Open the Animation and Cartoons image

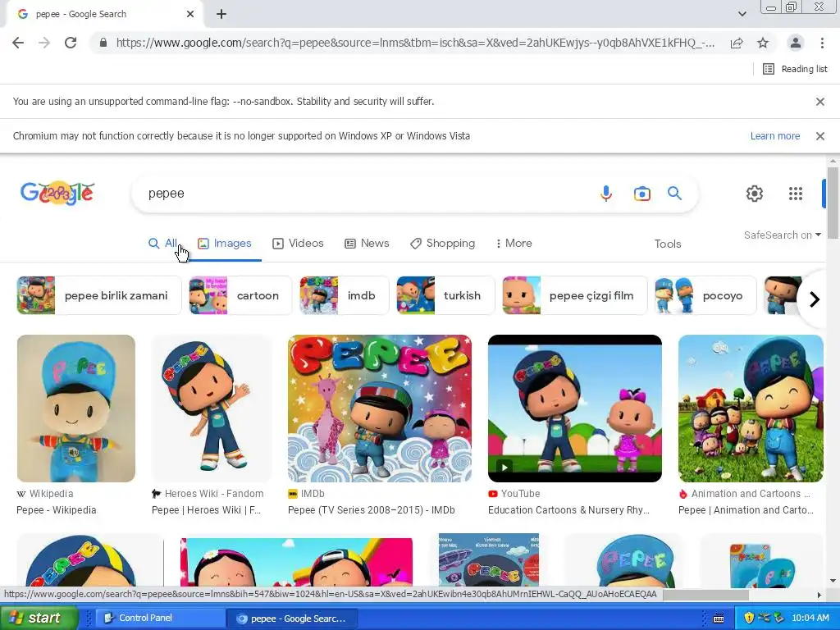point(751,409)
